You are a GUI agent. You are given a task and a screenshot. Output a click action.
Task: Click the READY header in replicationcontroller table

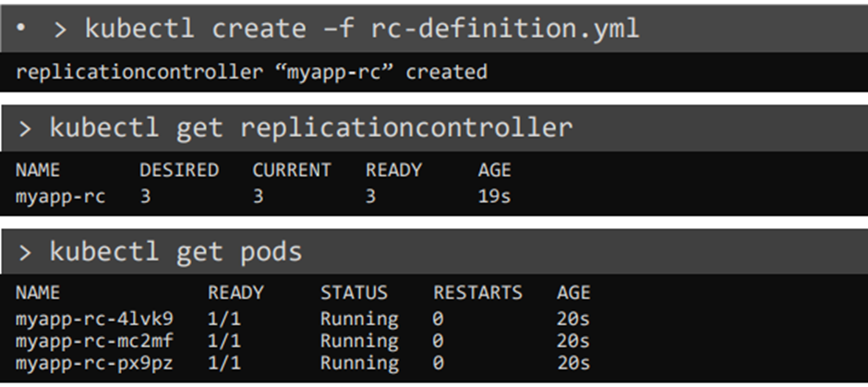(393, 170)
